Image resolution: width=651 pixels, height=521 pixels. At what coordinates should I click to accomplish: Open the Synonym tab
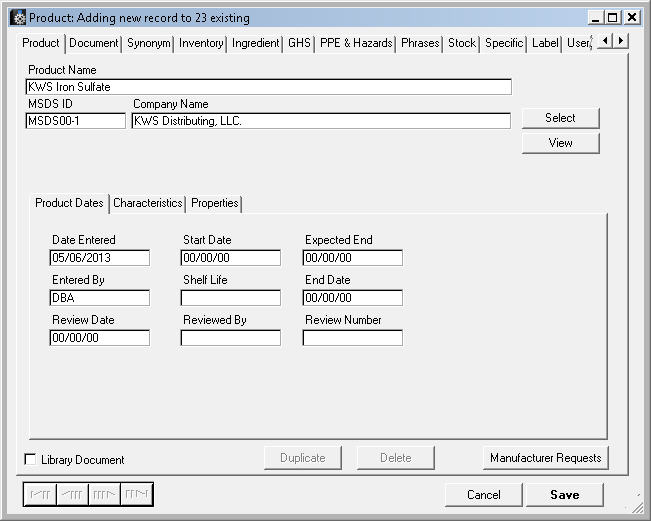click(x=148, y=43)
